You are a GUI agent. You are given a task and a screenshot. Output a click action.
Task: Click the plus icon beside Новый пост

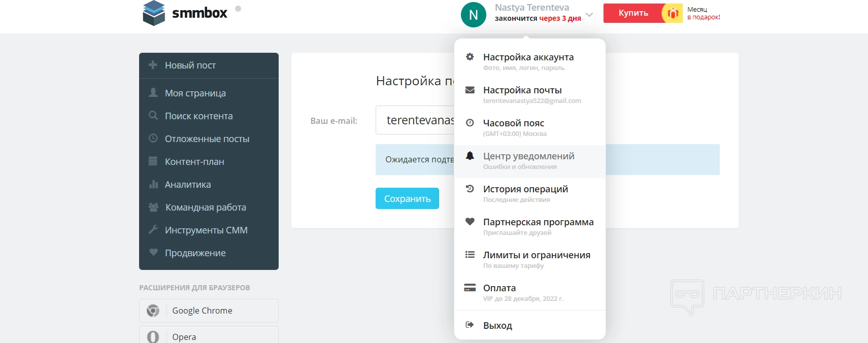click(153, 65)
